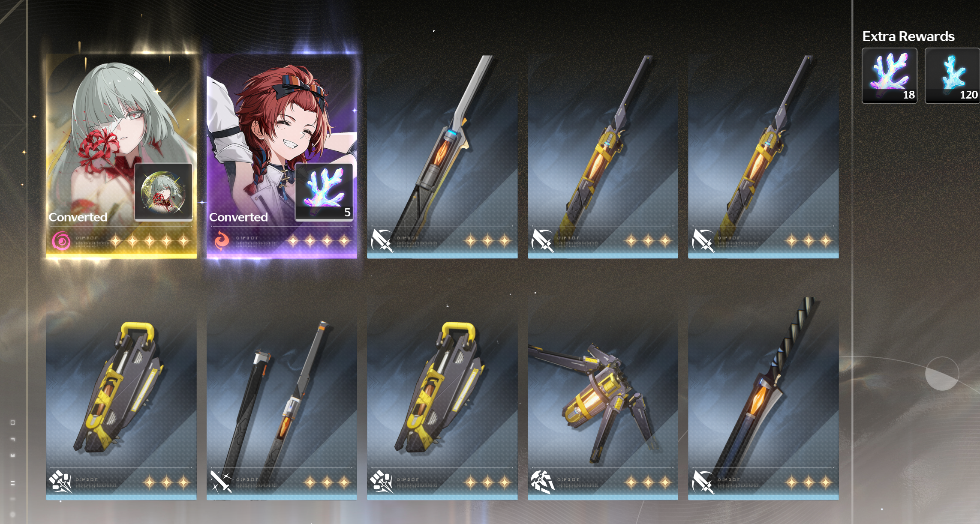Viewport: 980px width, 524px height.
Task: Click the pink Havoc element icon
Action: point(61,241)
